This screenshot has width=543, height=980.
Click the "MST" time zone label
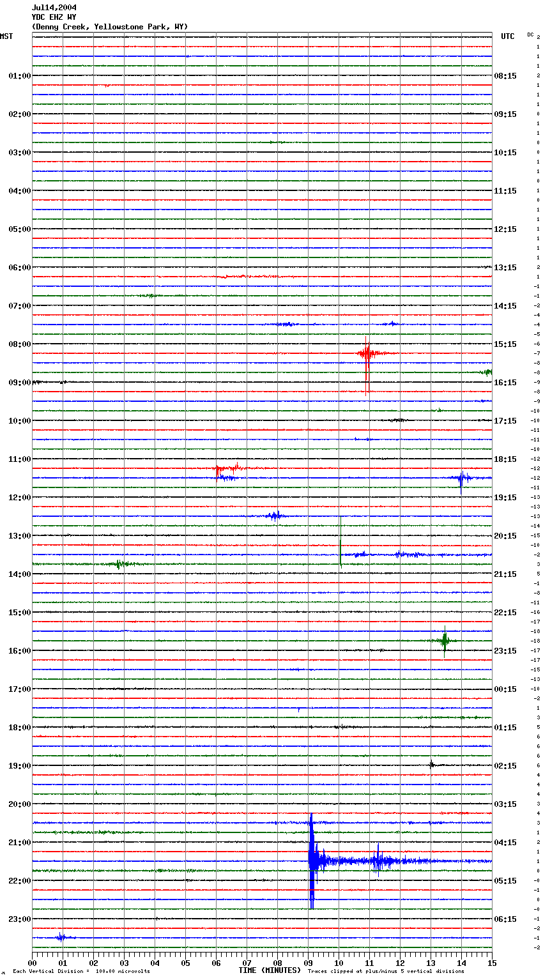click(x=6, y=36)
